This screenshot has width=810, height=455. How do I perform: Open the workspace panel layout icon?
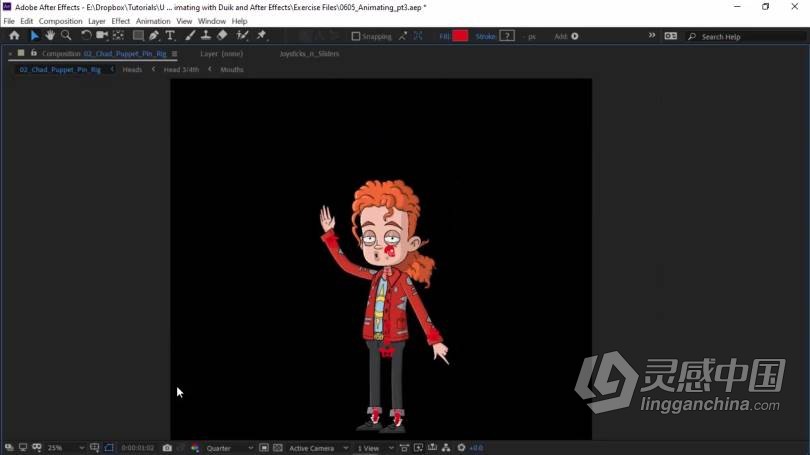tap(671, 36)
